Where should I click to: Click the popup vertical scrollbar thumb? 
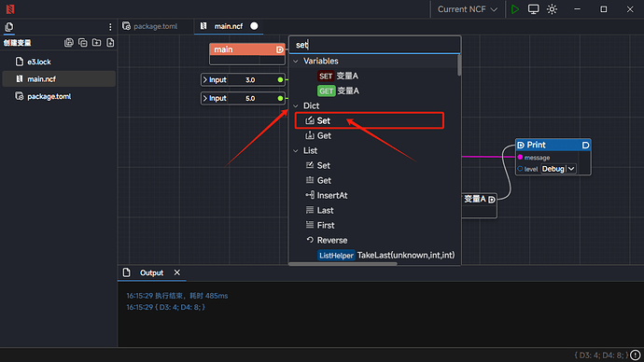pos(459,65)
